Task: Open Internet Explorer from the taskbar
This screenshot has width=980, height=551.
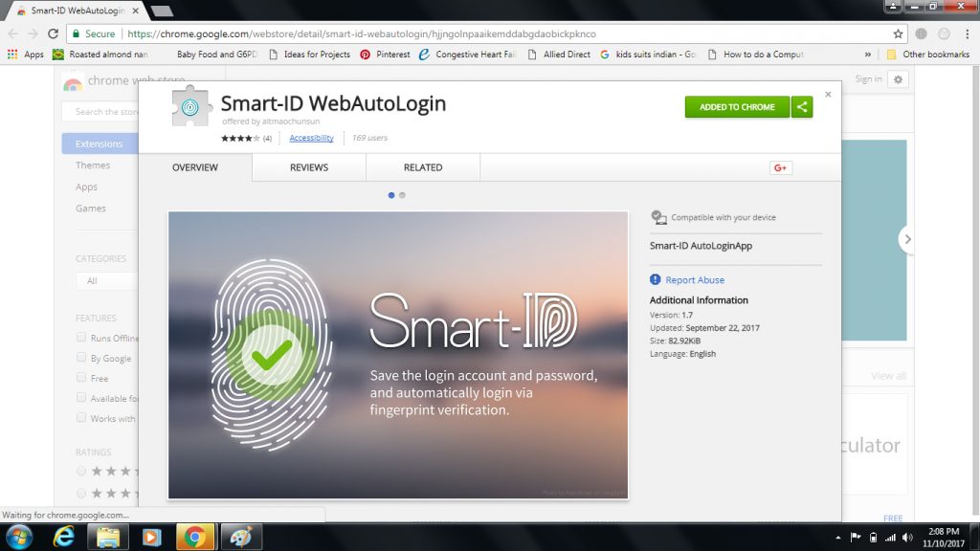Action: pyautogui.click(x=64, y=537)
